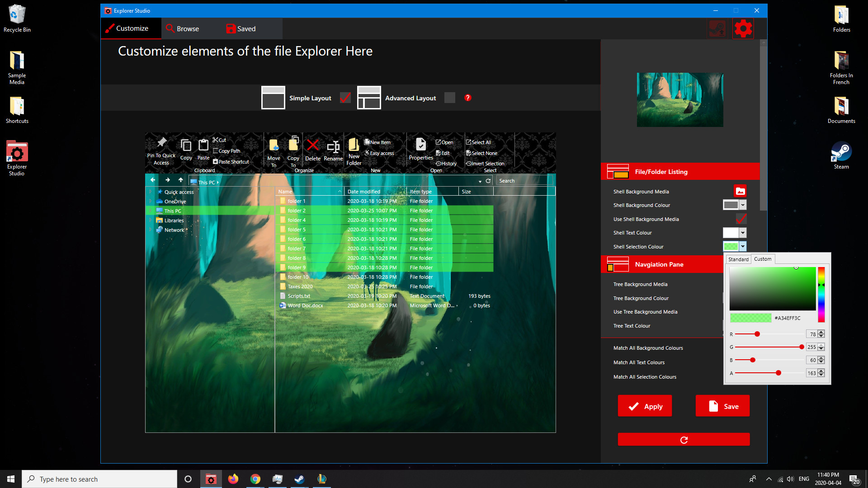Open Shell Text Colour dropdown
The height and width of the screenshot is (488, 868).
click(x=743, y=233)
